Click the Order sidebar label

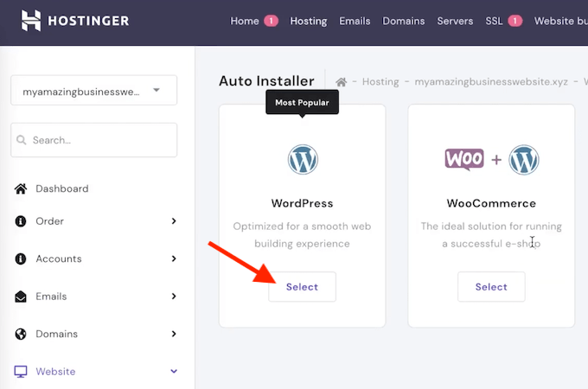click(x=49, y=221)
